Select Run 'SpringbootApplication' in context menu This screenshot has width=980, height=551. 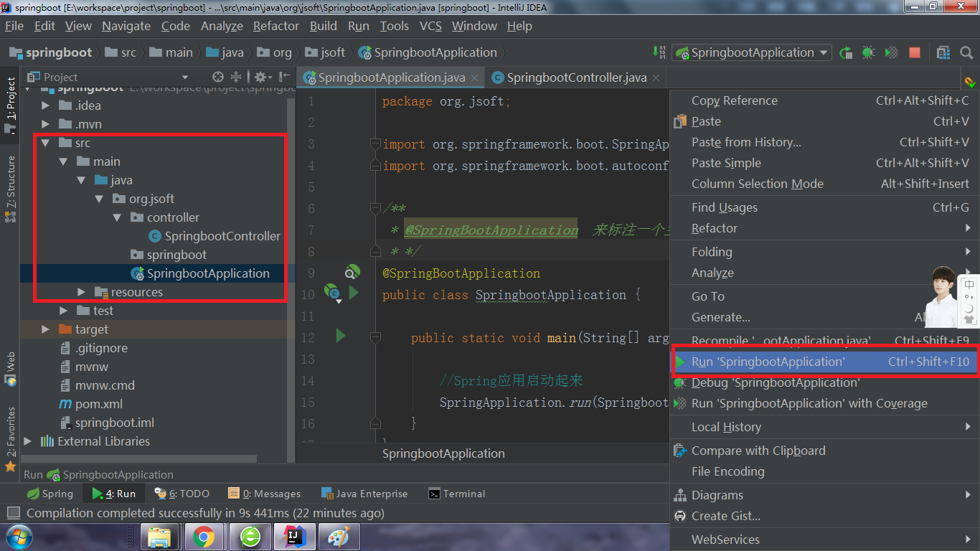point(824,362)
